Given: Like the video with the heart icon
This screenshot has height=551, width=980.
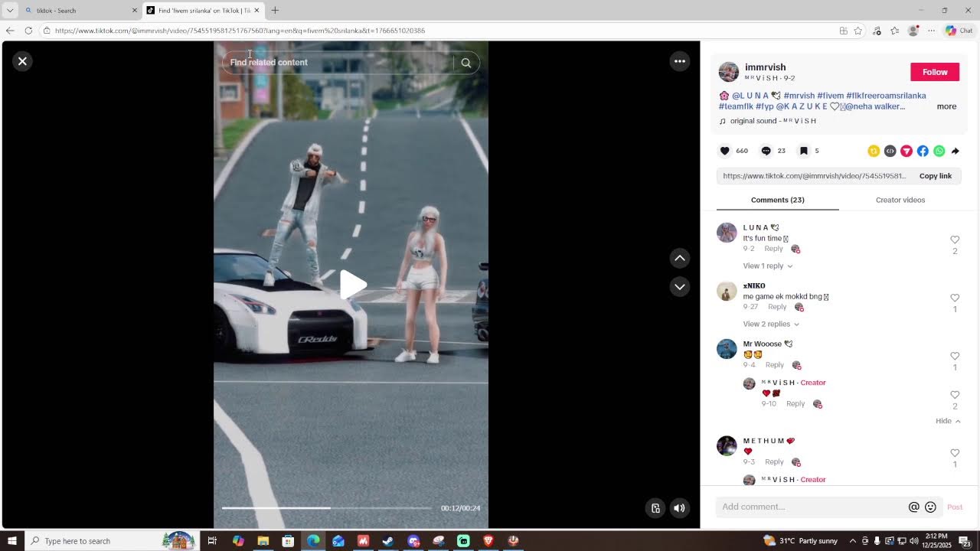Looking at the screenshot, I should pos(725,151).
